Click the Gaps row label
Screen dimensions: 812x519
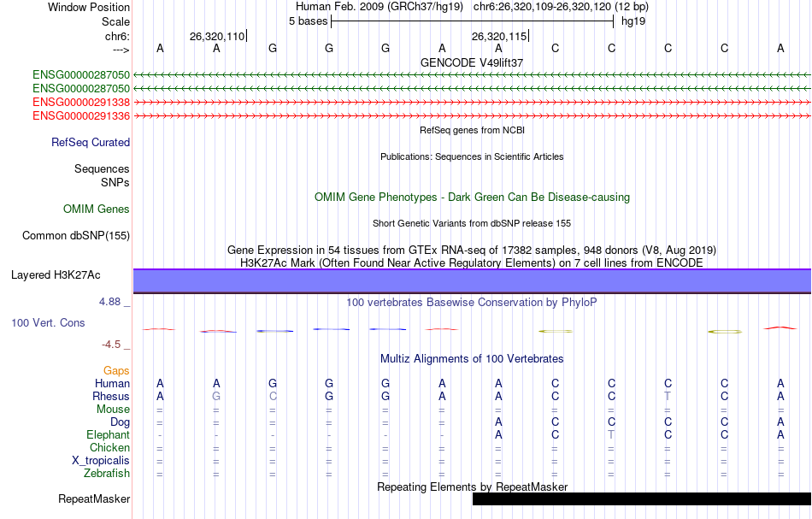click(116, 370)
